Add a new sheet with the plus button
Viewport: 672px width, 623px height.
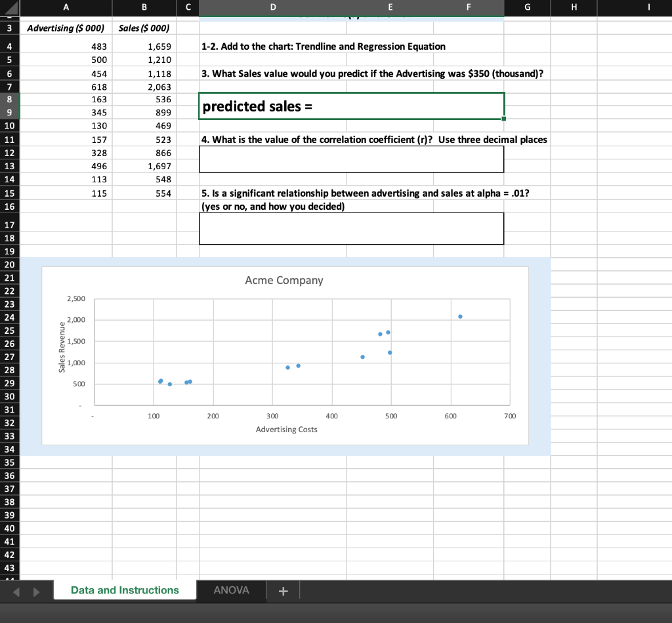283,591
